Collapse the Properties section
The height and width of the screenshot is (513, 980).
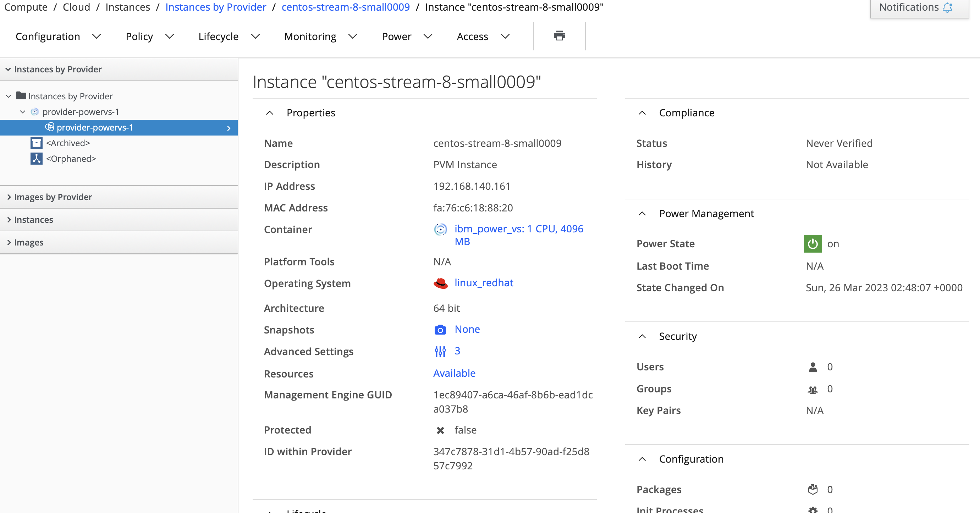pyautogui.click(x=270, y=112)
